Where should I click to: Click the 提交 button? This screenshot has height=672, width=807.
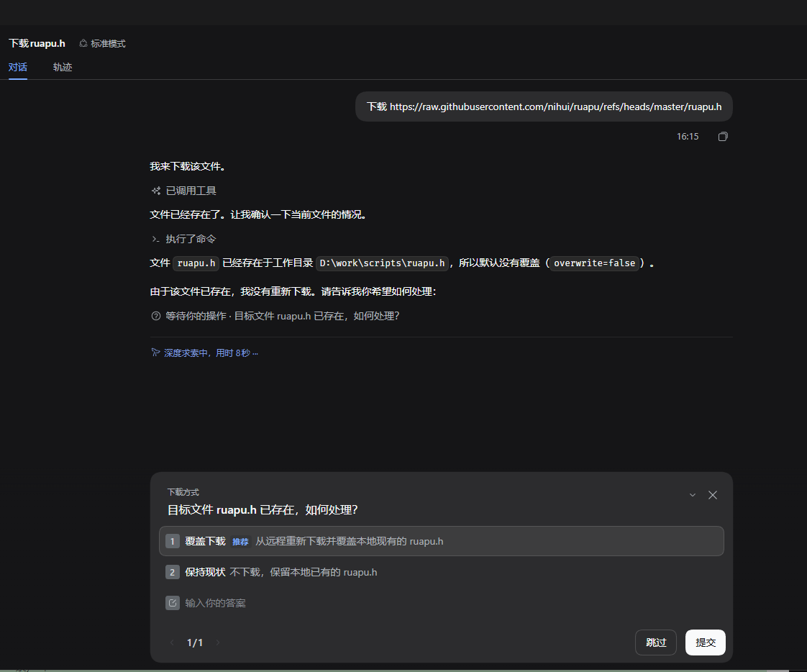pos(705,643)
